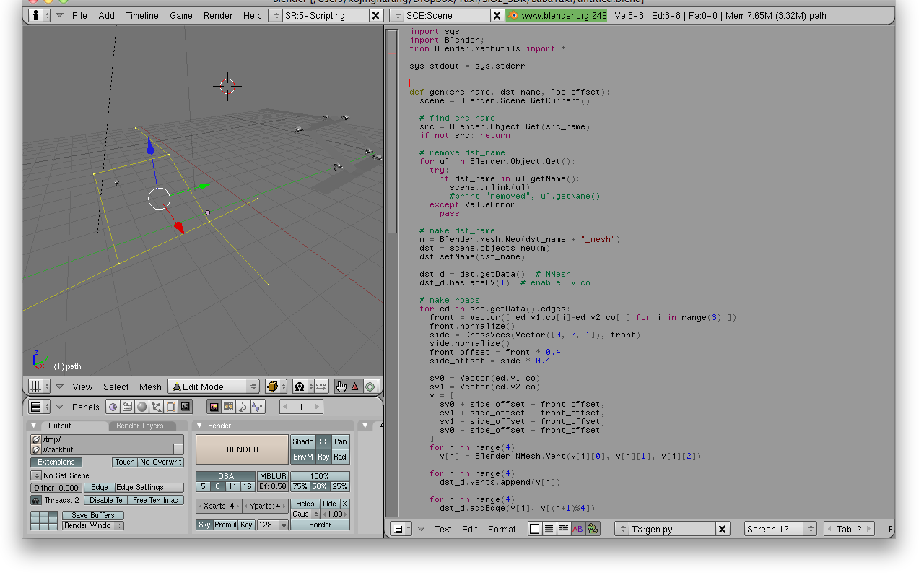This screenshot has height=578, width=924.
Task: Select the rotate manipulator circle icon
Action: (370, 387)
